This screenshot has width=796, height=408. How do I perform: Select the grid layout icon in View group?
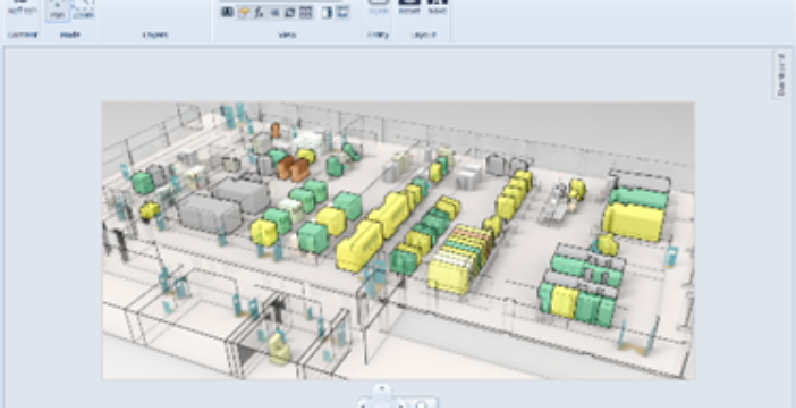click(x=305, y=12)
